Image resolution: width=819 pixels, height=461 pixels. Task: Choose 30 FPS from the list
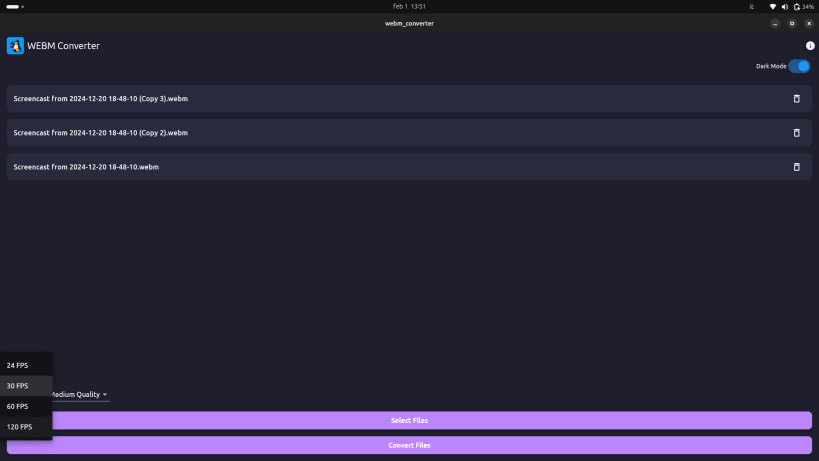[26, 386]
